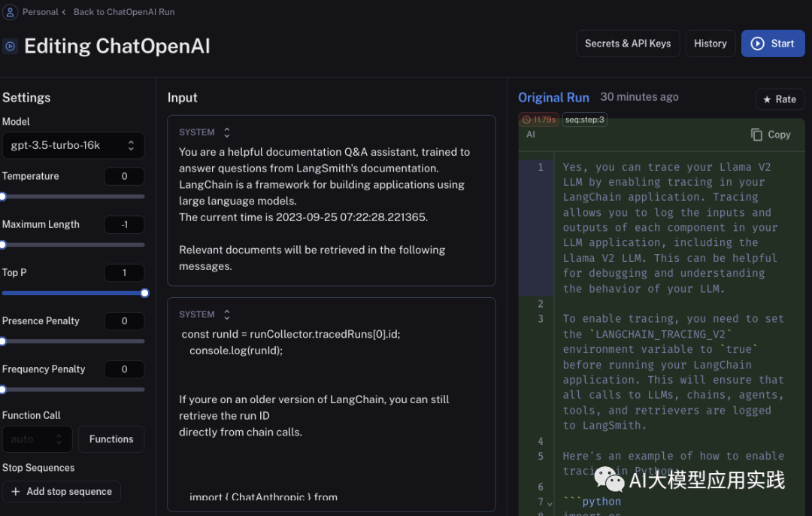This screenshot has width=812, height=516.
Task: Go back to ChatOpenAI Run
Action: pos(124,12)
